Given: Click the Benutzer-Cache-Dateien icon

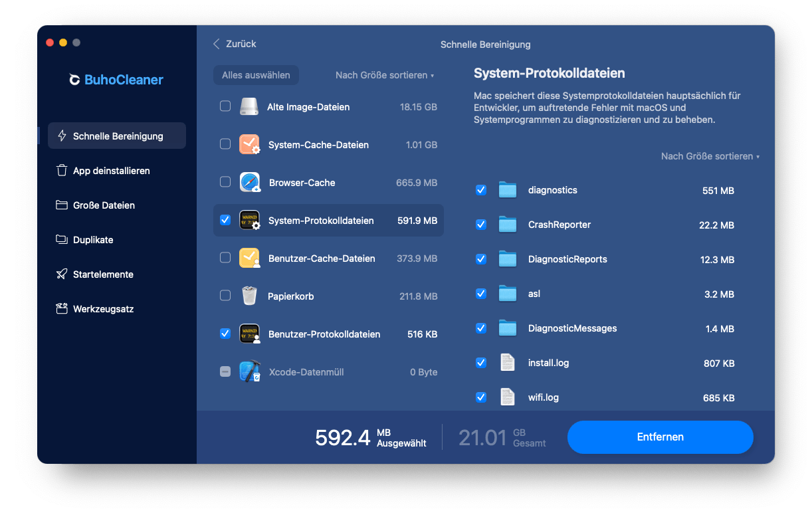Looking at the screenshot, I should pos(249,258).
